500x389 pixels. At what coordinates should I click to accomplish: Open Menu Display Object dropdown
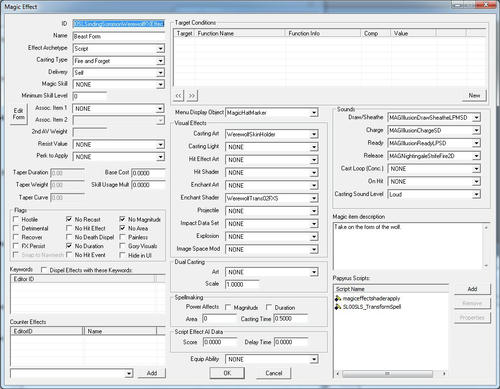tap(314, 113)
